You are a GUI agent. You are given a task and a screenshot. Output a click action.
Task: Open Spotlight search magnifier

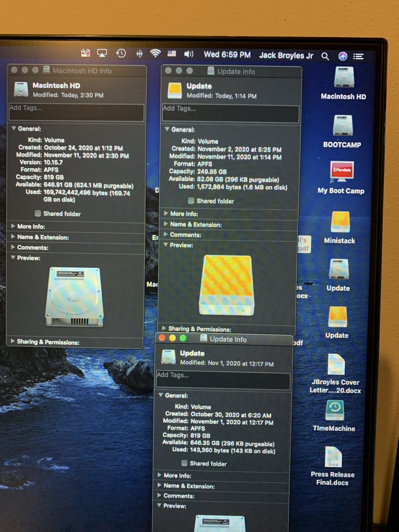(325, 56)
